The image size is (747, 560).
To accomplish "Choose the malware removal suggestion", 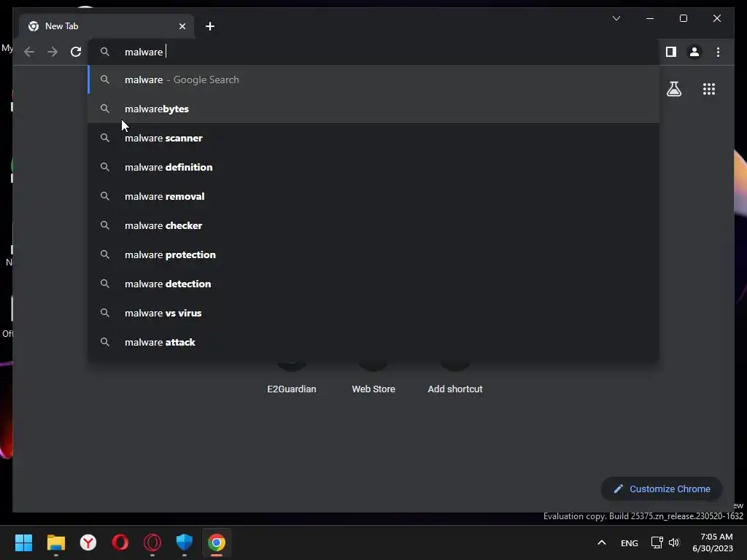I will pyautogui.click(x=374, y=196).
